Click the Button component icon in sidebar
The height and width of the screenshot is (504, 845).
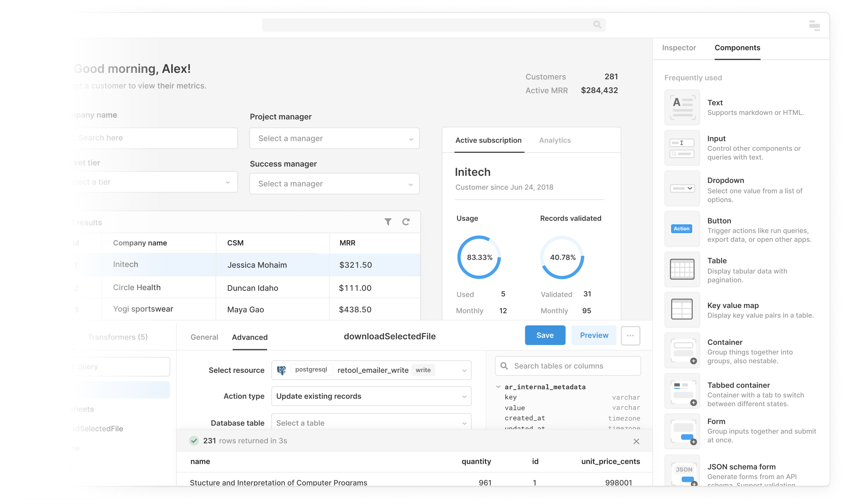[681, 229]
